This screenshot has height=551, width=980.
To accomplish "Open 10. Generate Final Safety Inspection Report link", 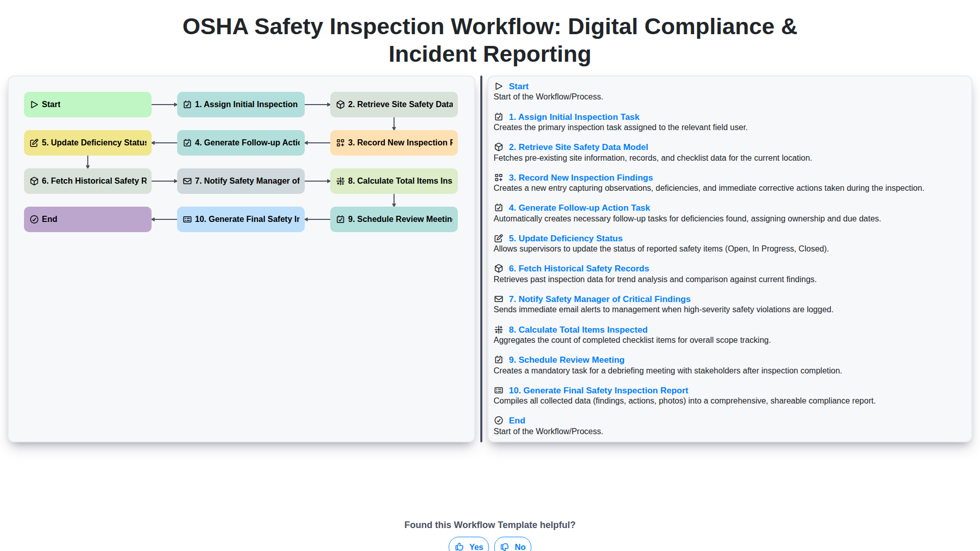I will pos(598,390).
